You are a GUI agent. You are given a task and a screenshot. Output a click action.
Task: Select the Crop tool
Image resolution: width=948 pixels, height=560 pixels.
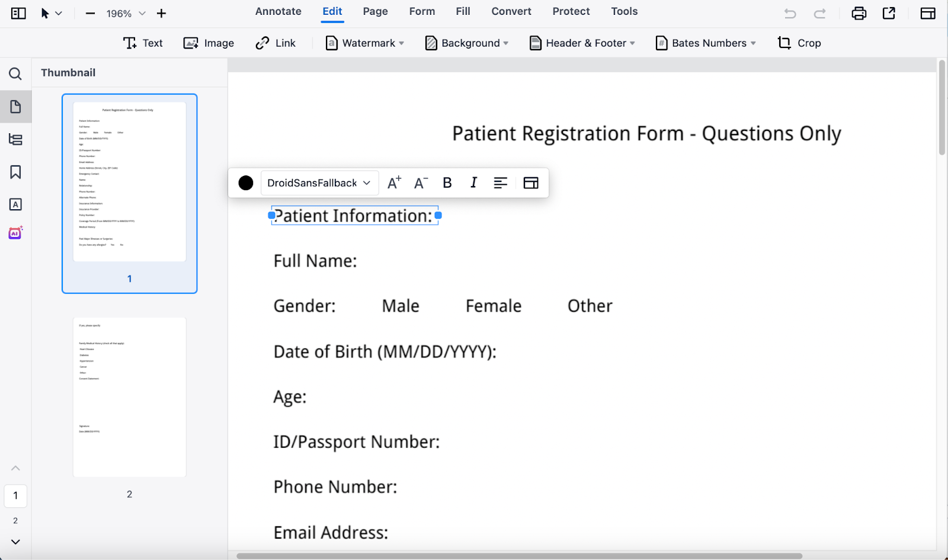coord(799,43)
